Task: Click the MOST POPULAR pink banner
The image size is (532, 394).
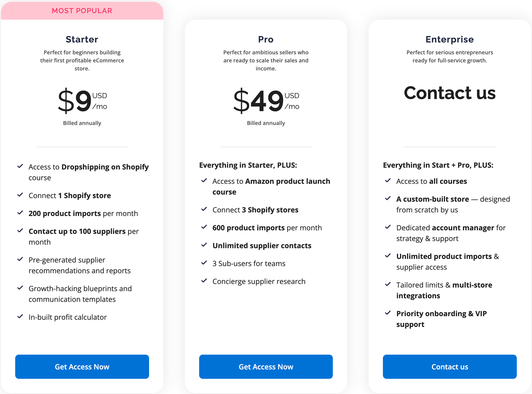Action: [x=82, y=11]
